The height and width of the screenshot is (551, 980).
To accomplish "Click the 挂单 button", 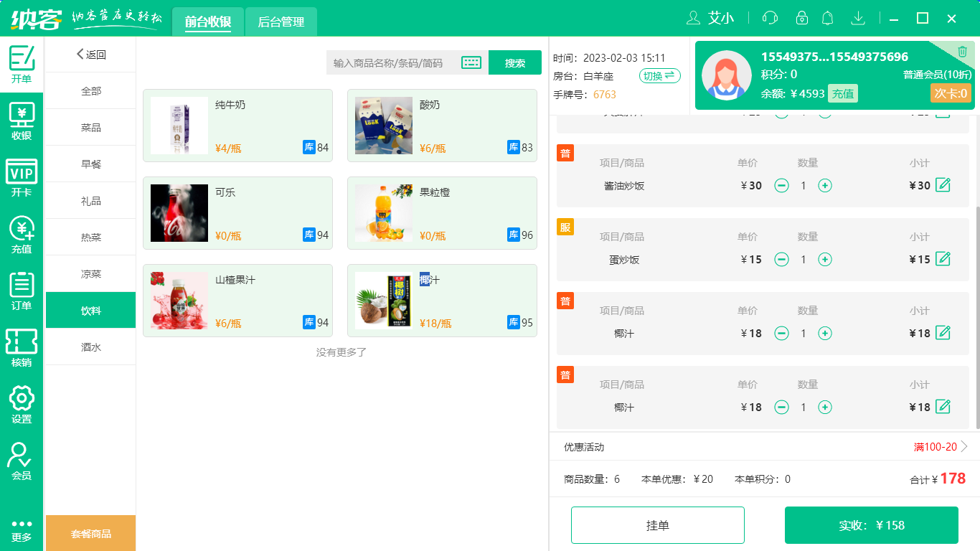I will [x=658, y=524].
